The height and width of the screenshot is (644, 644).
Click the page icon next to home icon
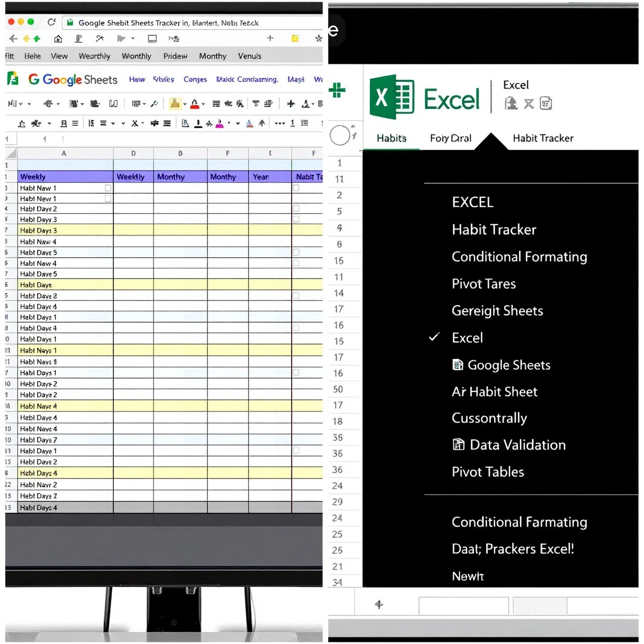pos(78,39)
